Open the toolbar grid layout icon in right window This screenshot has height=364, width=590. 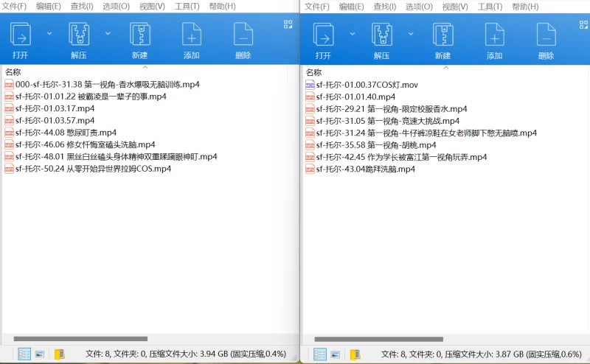tap(583, 25)
